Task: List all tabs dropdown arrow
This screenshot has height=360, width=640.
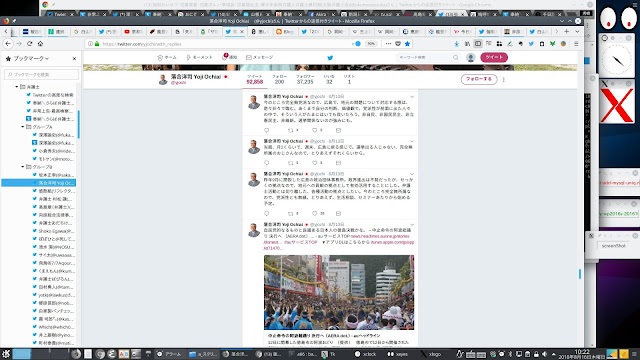Action: (577, 31)
